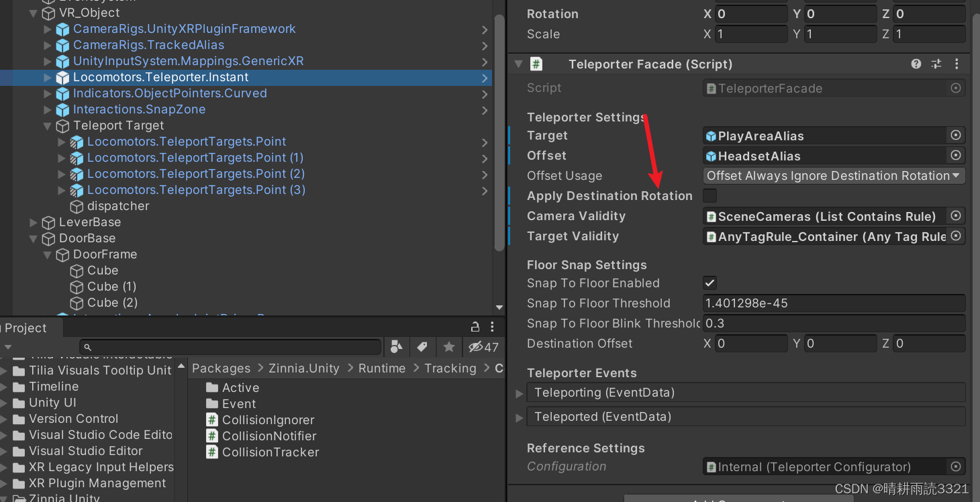Expand Locomotors.Teleporter.Instant hierarchy node
980x502 pixels.
point(48,77)
